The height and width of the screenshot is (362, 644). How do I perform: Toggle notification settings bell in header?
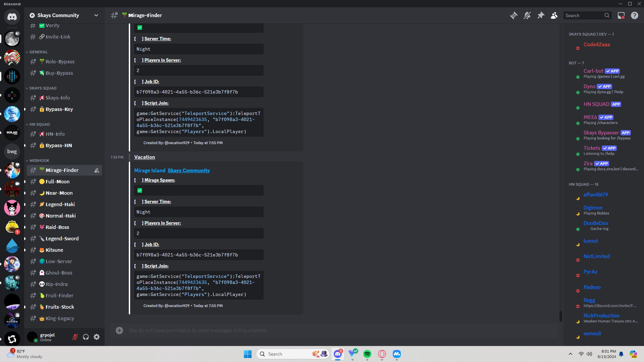click(x=527, y=15)
